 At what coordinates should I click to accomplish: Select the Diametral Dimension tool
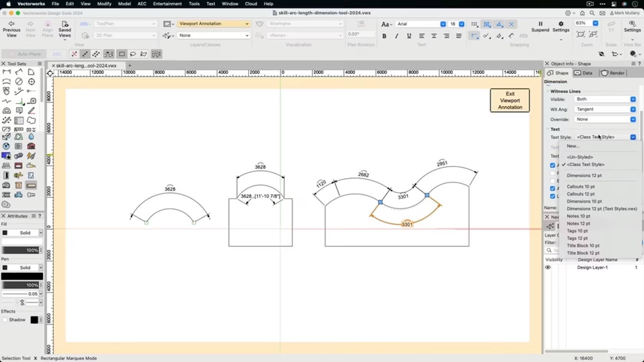19,82
